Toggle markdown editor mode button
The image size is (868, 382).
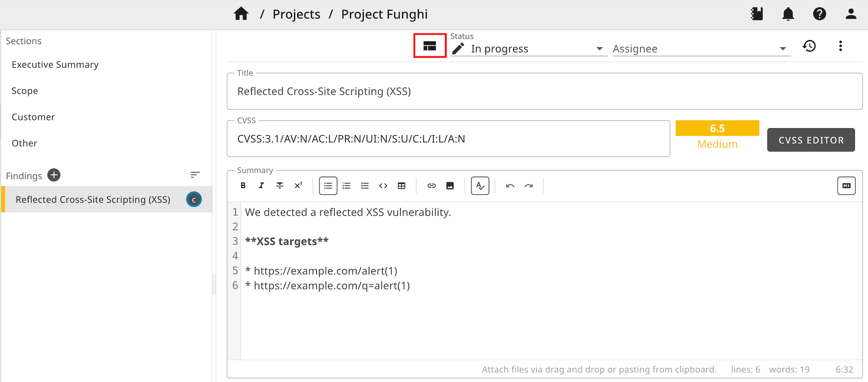[x=846, y=185]
